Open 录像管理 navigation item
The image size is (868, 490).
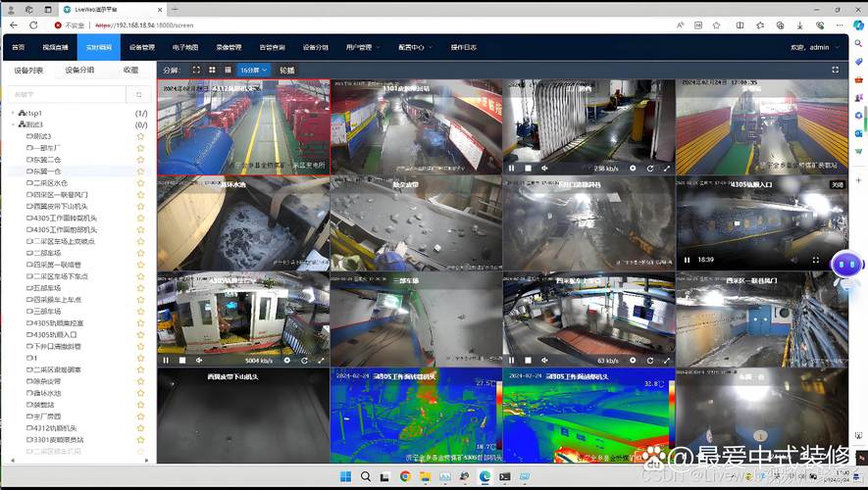click(229, 48)
